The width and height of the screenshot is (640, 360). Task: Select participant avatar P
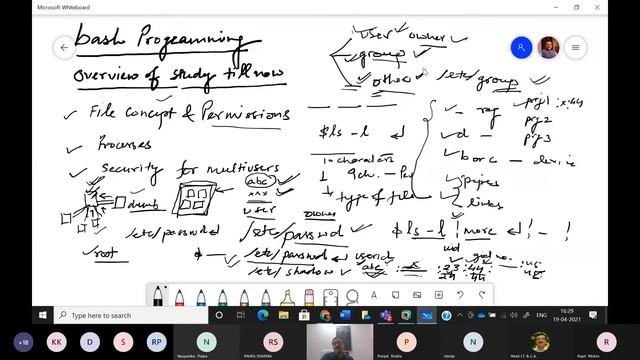click(x=406, y=342)
